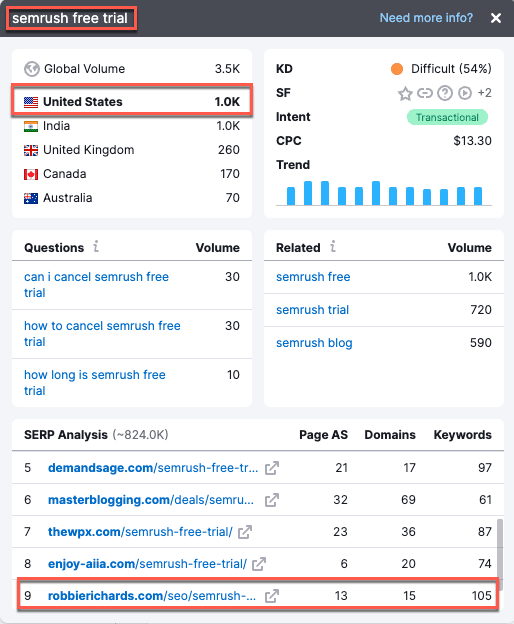Click the SERP Analysis scrollbar

point(500,554)
